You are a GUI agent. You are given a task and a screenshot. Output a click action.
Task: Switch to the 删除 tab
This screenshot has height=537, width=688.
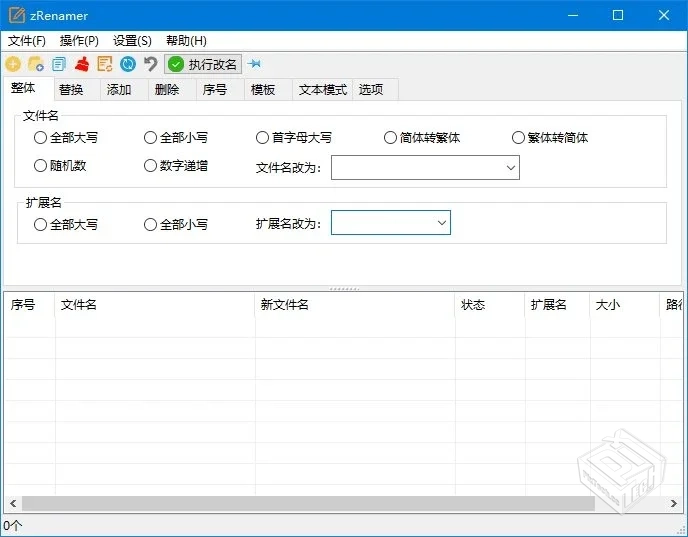pyautogui.click(x=172, y=90)
